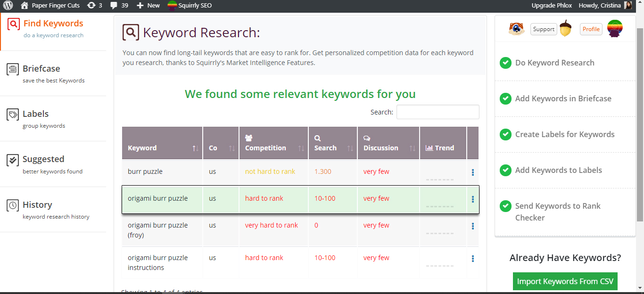Viewport: 644px width, 294px height.
Task: Sort table by Keyword column arrows
Action: pos(195,148)
